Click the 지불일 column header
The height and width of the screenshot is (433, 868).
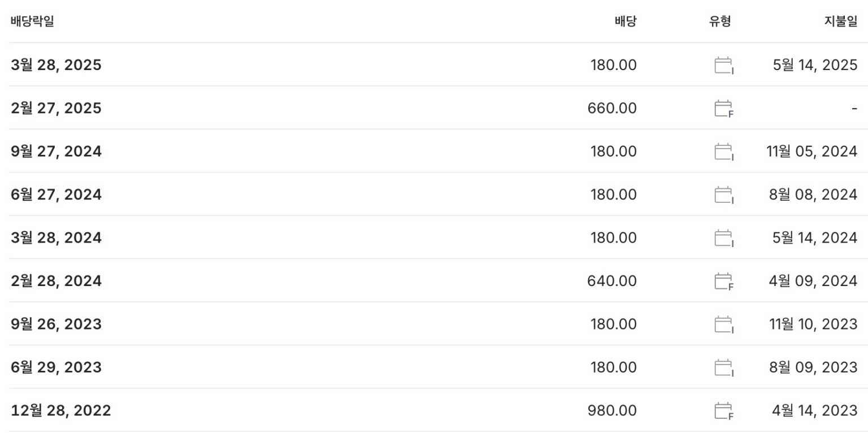pos(840,22)
